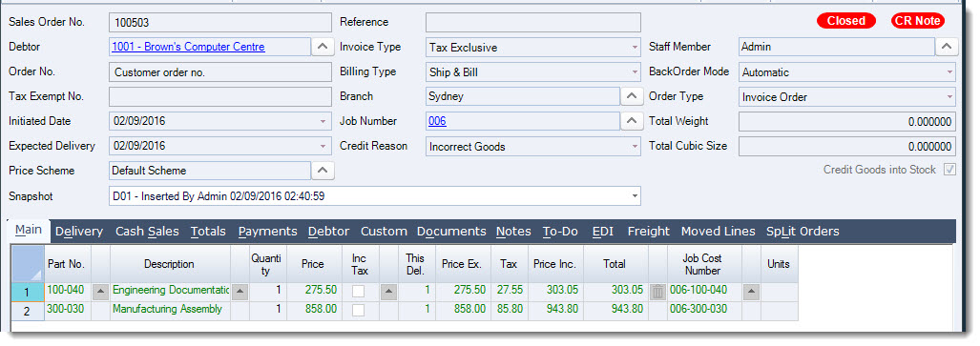Viewport: 980px width, 346px height.
Task: Open the Documents tab
Action: (x=451, y=231)
